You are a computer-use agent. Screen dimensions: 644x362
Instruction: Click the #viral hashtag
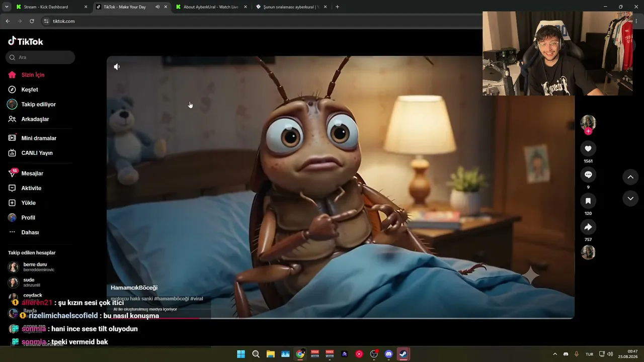(x=197, y=299)
